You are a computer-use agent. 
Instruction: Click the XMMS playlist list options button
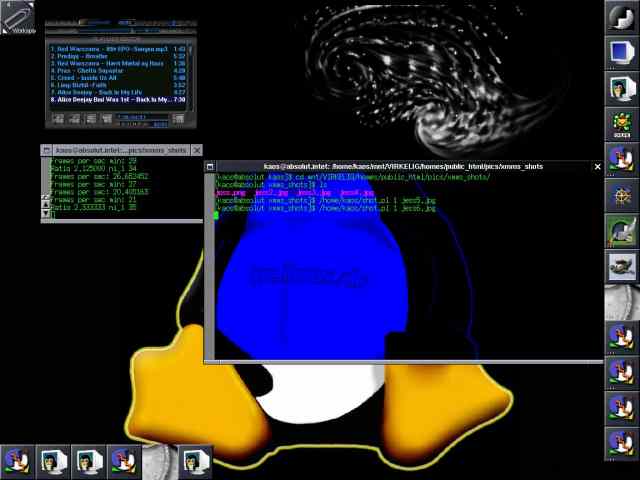178,119
